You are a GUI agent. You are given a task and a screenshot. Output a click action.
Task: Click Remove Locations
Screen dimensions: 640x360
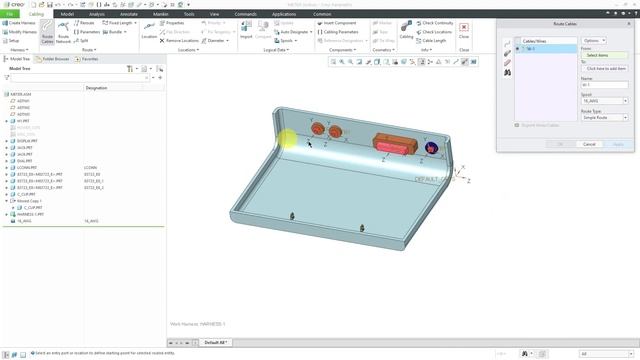click(179, 41)
